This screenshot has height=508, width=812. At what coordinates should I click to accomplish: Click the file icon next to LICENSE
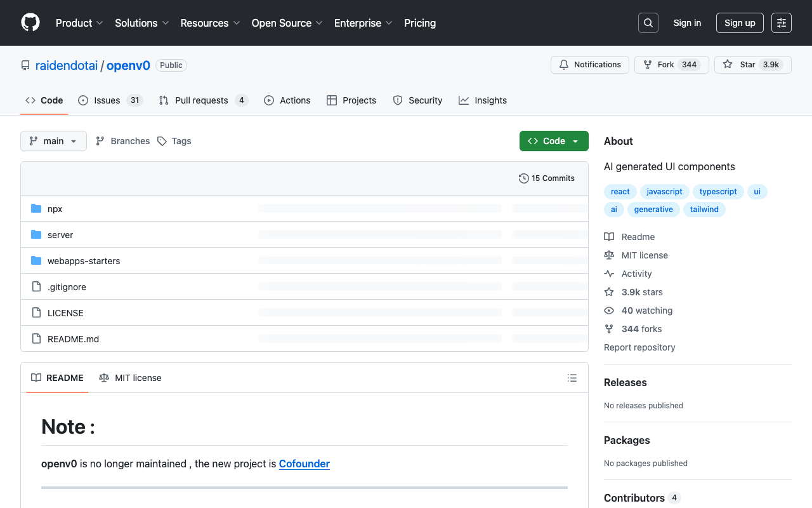36,312
